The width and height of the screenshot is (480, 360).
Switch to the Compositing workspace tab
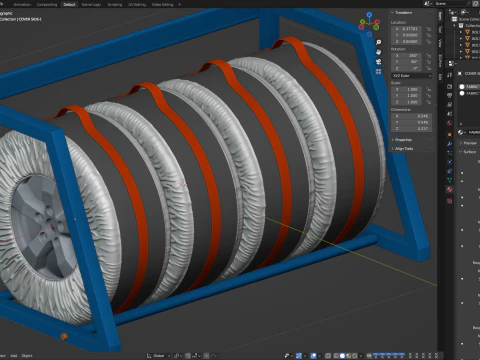pos(47,5)
